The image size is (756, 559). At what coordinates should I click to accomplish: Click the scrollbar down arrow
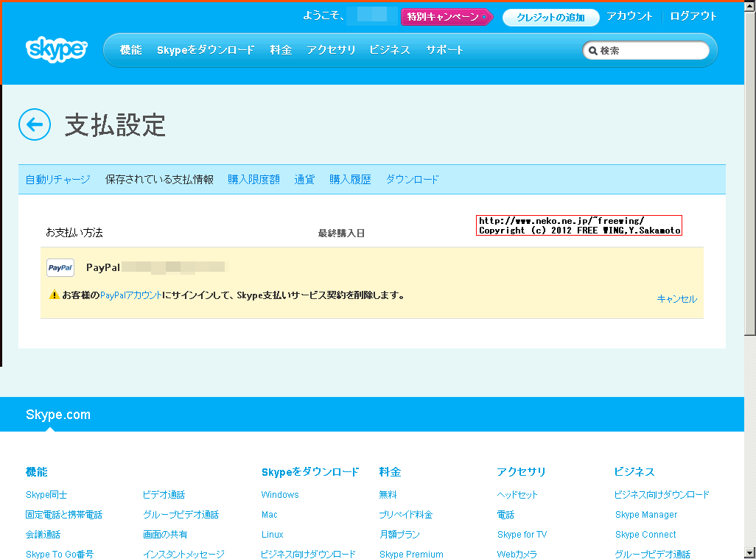pos(749,552)
